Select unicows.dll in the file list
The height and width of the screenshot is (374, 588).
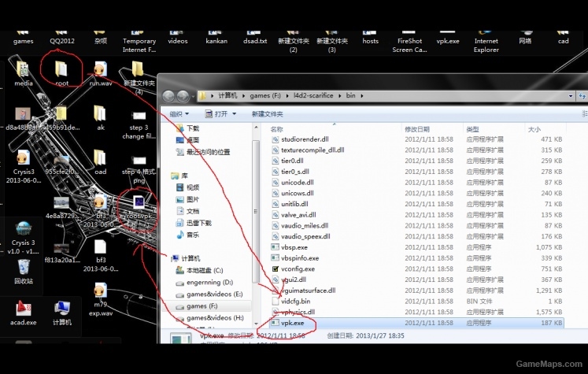[416, 193]
